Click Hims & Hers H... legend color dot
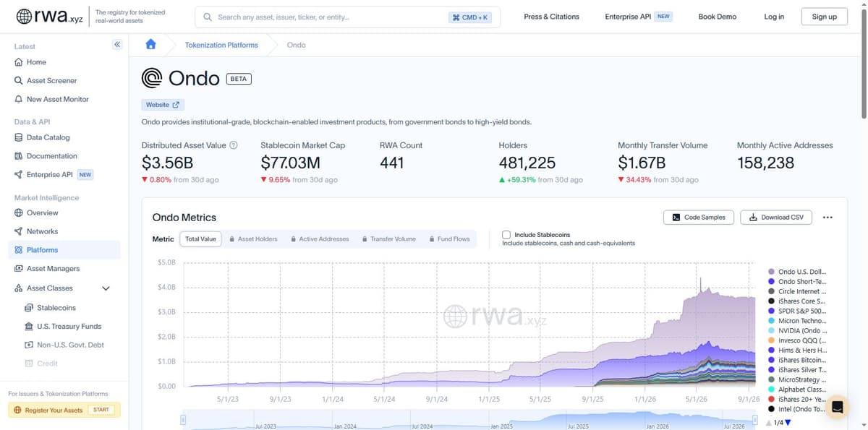Viewport: 868px width, 430px height. [x=772, y=351]
